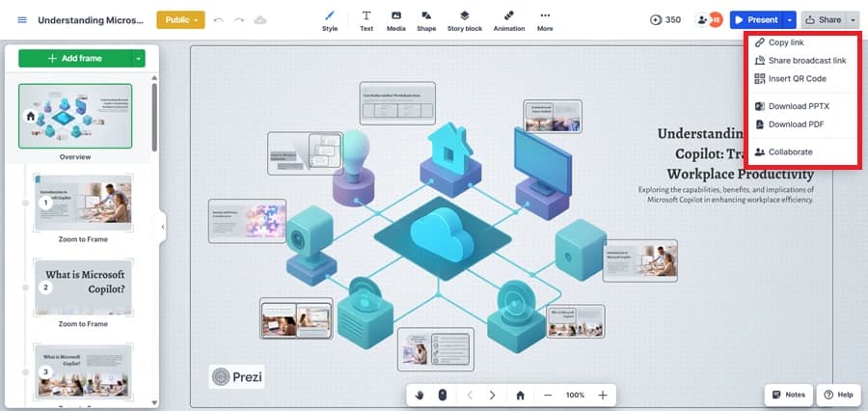Click the undo arrow

click(218, 20)
